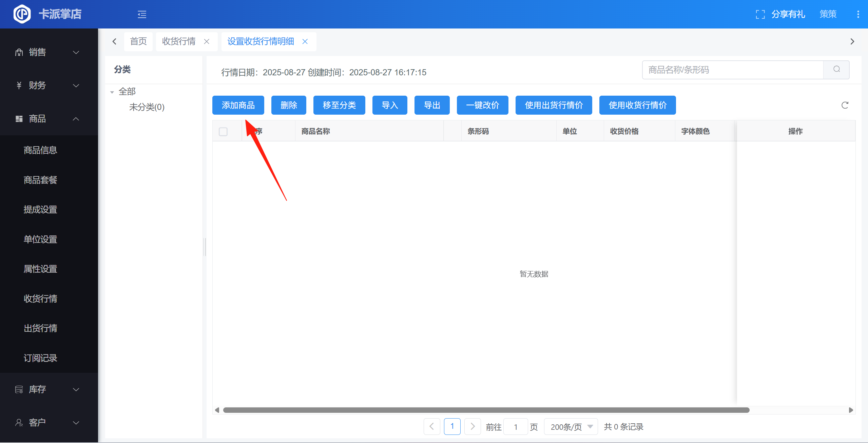Viewport: 868px width, 443px height.
Task: Click the sidebar collapse menu icon
Action: tap(142, 14)
